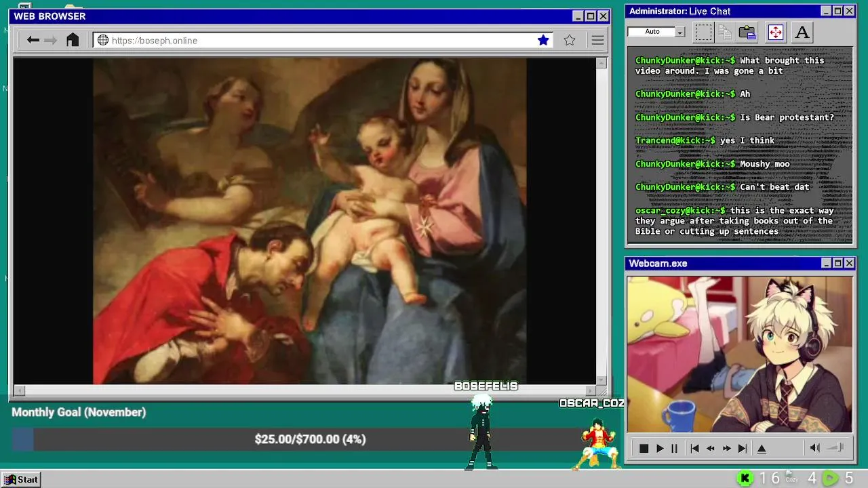Open the browser hamburger menu
868x488 pixels.
(x=597, y=40)
